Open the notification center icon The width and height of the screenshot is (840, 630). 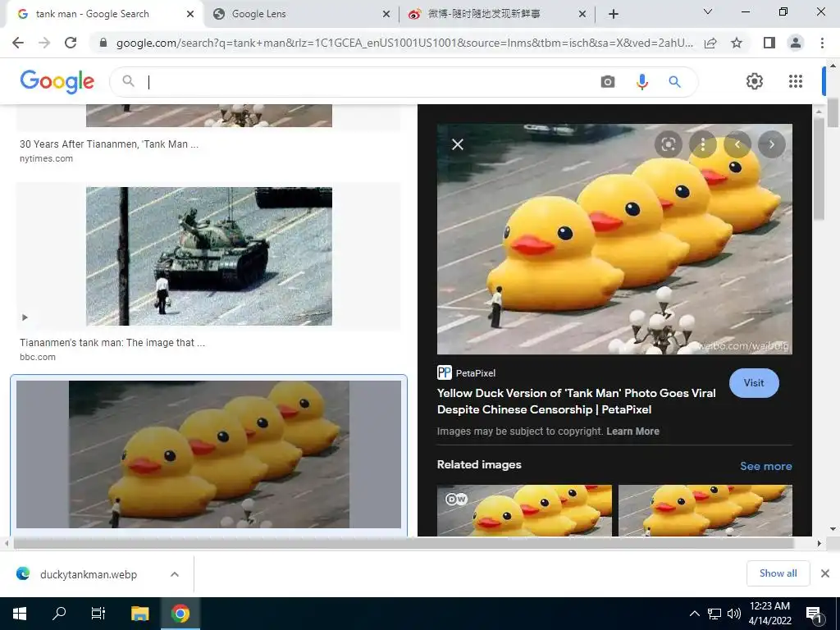click(x=814, y=614)
